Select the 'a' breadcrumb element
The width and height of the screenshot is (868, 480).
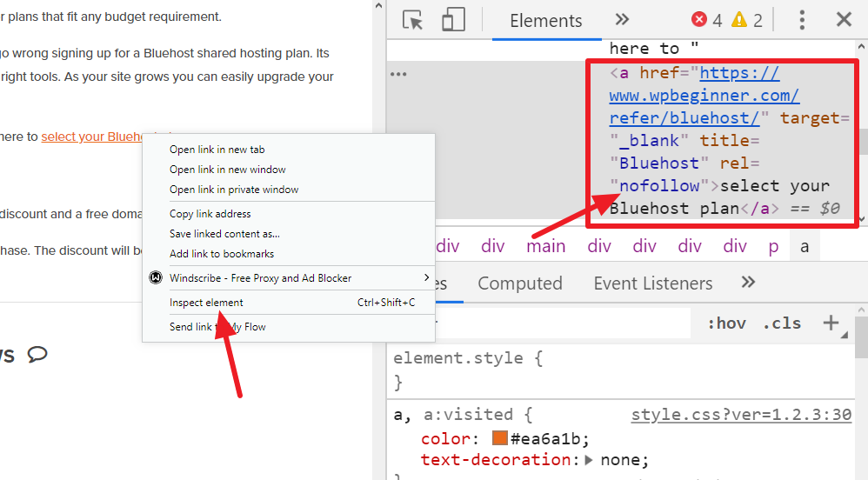tap(805, 246)
